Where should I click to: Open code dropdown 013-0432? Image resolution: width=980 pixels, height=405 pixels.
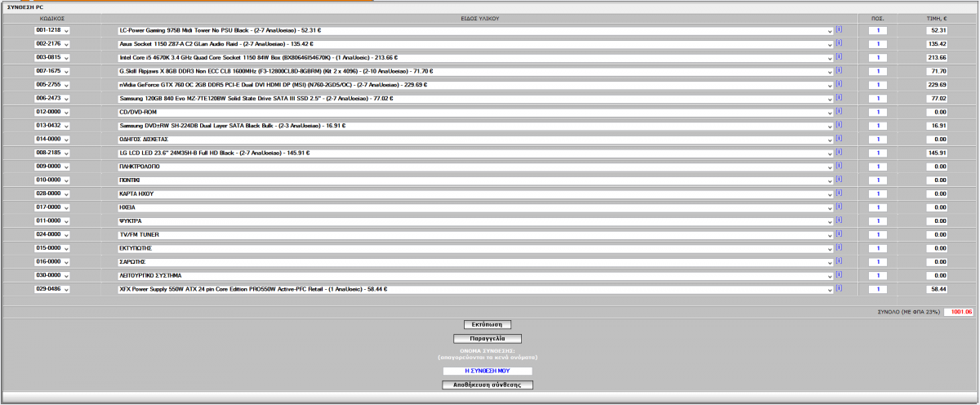(52, 126)
